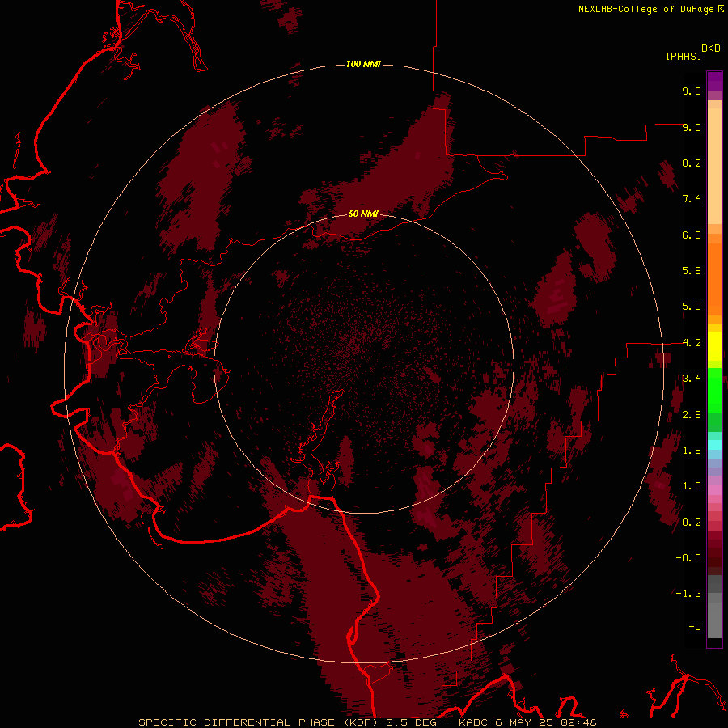Image resolution: width=728 pixels, height=728 pixels.
Task: Click the 6.6 legend value
Action: coord(692,235)
